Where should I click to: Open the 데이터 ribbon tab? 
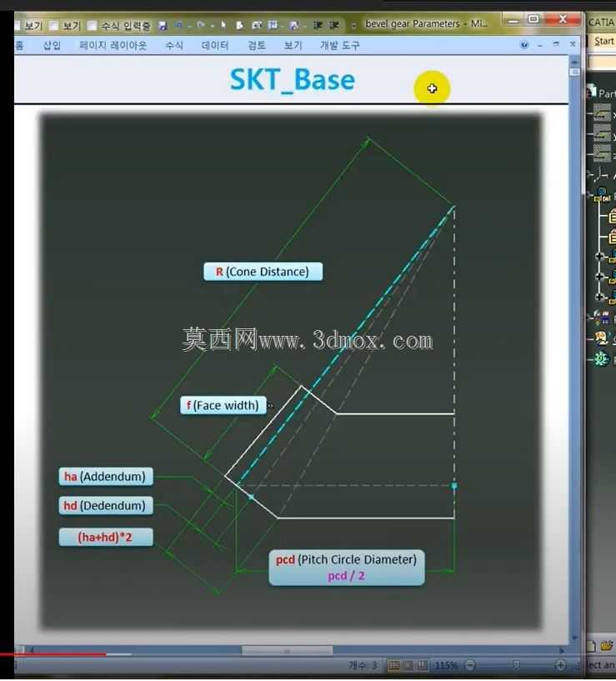click(214, 45)
